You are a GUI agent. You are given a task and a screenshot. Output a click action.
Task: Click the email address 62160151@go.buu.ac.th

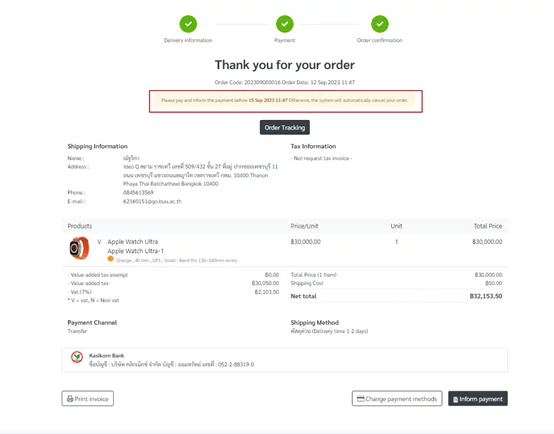click(152, 201)
